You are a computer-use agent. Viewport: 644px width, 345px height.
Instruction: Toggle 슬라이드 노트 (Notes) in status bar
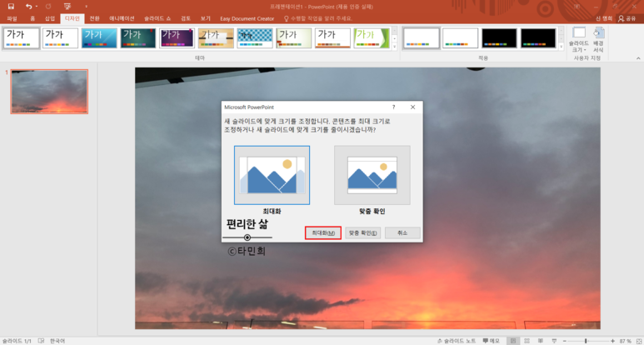[x=457, y=341]
